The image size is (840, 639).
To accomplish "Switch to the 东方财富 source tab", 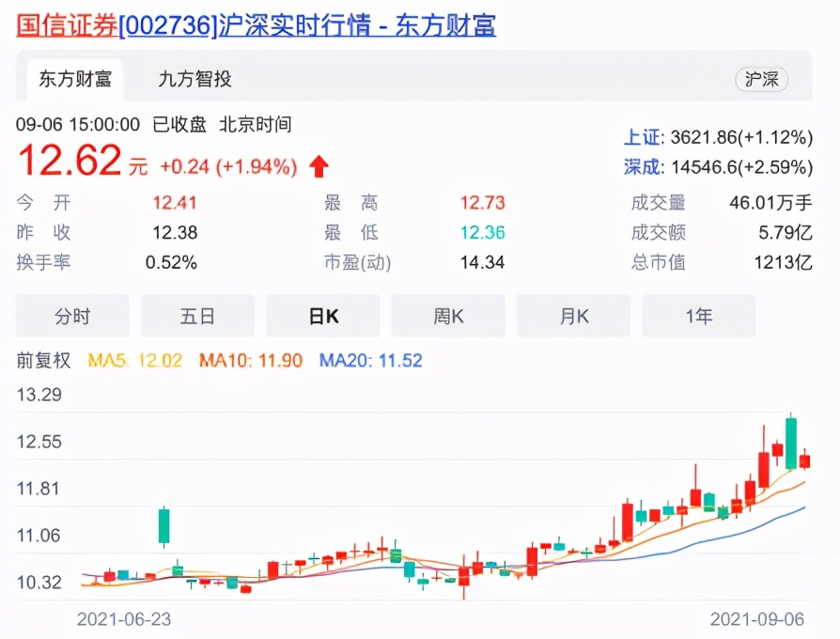I will click(x=75, y=79).
